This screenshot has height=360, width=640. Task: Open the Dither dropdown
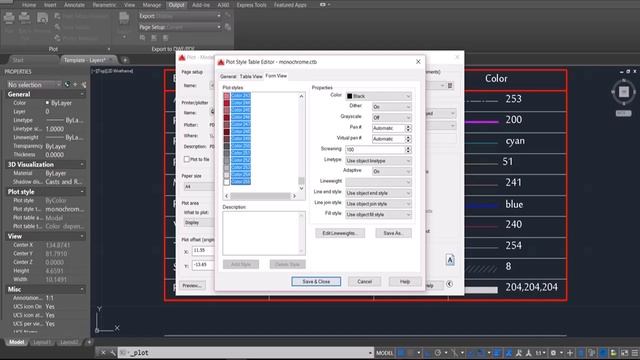pos(391,107)
